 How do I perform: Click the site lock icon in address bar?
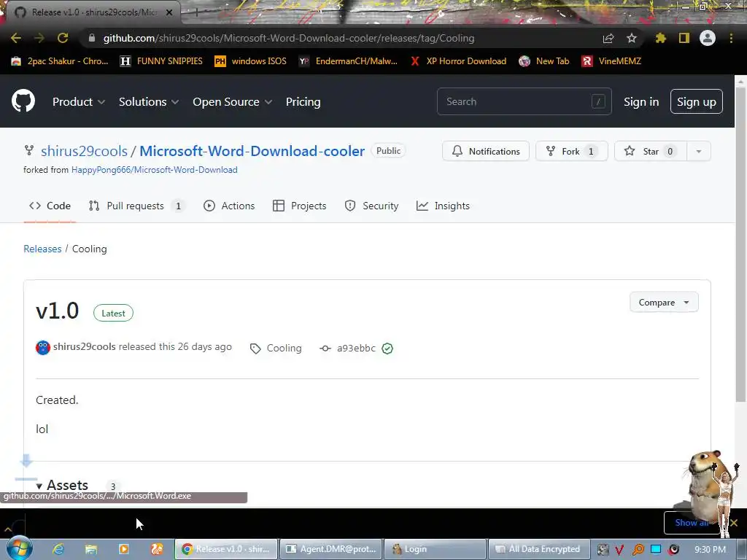(x=92, y=38)
